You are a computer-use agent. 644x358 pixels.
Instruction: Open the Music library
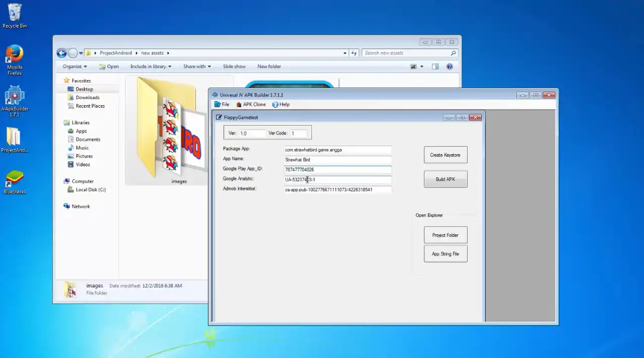tap(82, 148)
